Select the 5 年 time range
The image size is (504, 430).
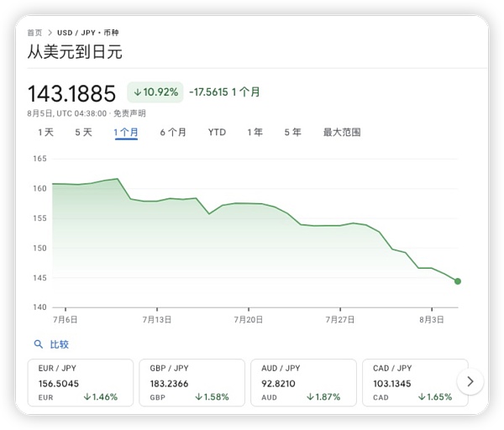click(292, 133)
